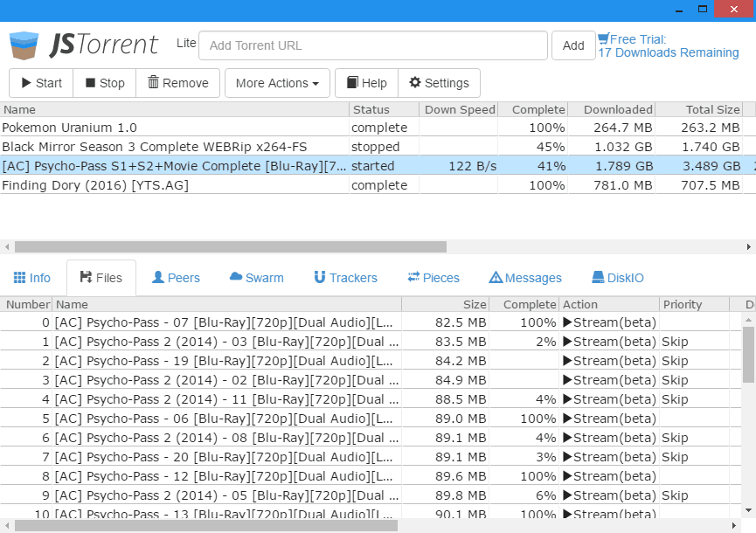Switch to the DiskIO tab
The height and width of the screenshot is (533, 756).
pyautogui.click(x=618, y=278)
